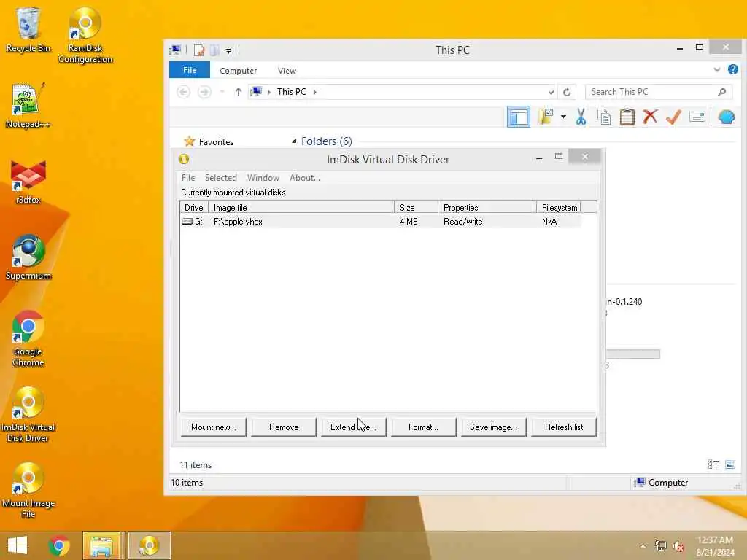Toggle the navigation pane layout button
This screenshot has height=560, width=747.
519,117
